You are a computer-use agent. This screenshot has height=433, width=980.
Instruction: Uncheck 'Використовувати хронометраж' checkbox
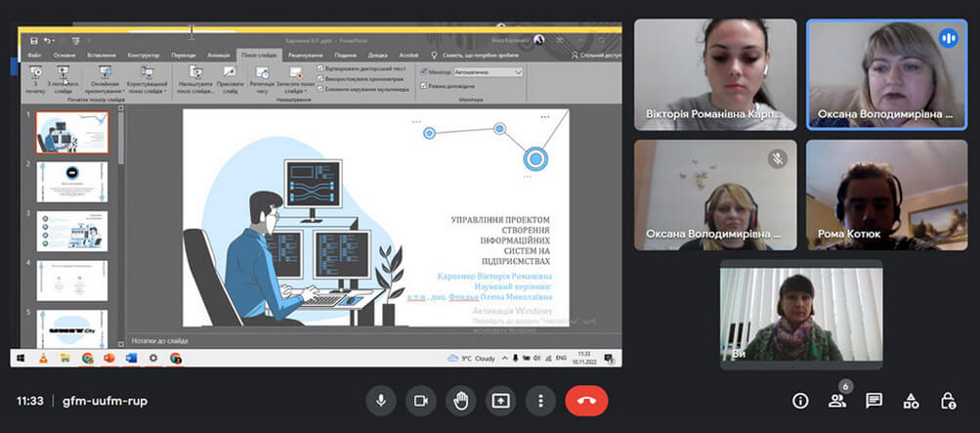click(321, 79)
